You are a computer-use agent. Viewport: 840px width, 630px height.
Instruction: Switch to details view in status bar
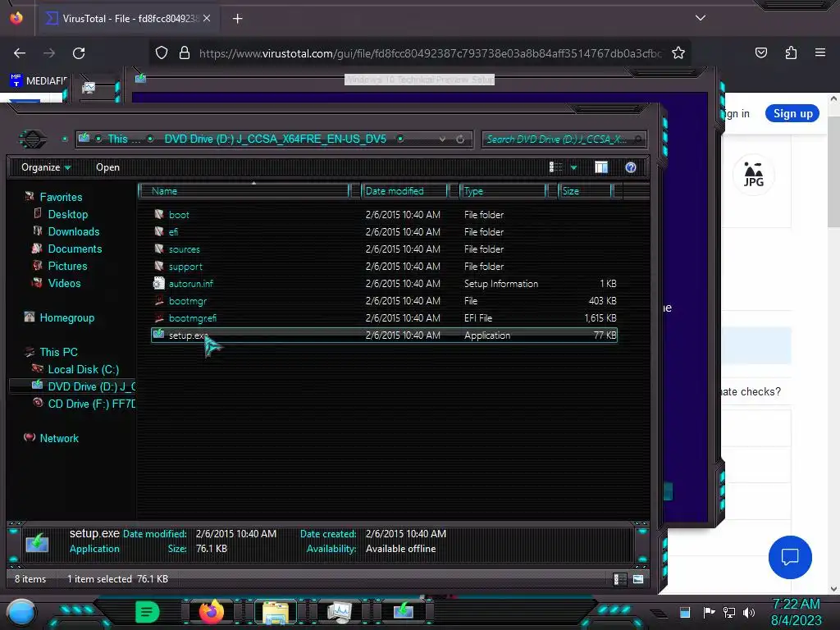[x=620, y=579]
